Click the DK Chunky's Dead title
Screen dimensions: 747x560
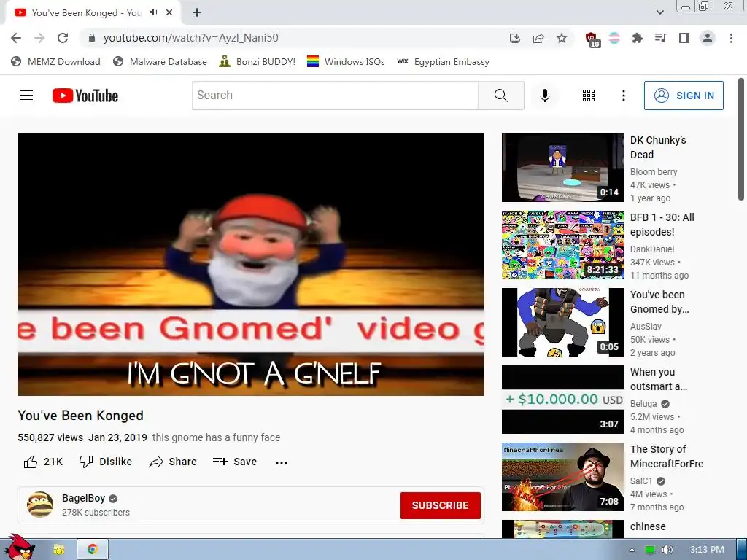658,147
